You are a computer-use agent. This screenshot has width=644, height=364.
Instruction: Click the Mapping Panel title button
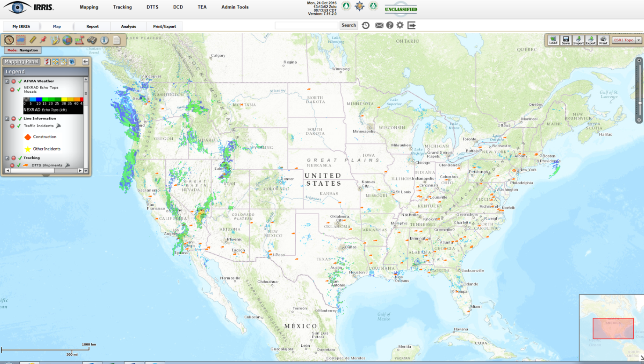coord(22,62)
